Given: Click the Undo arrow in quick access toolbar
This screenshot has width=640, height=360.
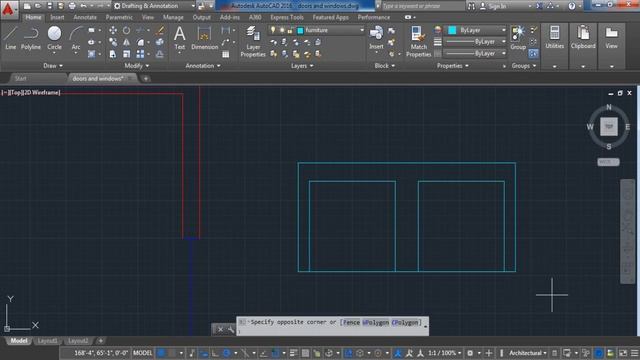Looking at the screenshot, I should [84, 6].
